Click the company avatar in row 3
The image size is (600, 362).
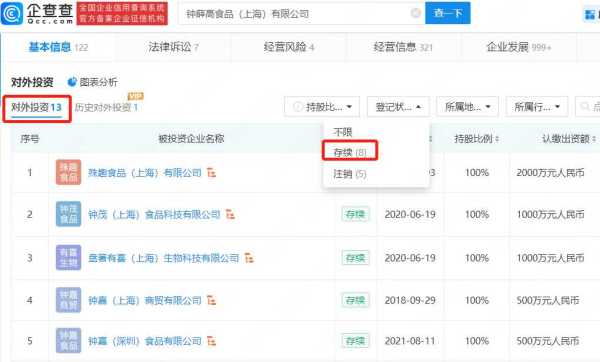[68, 258]
